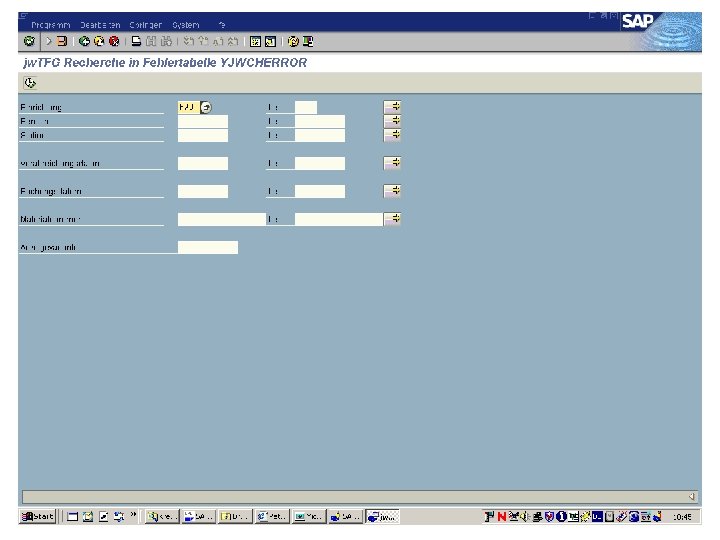The height and width of the screenshot is (540, 720).
Task: Expand the command field arrow
Action: 48,41
